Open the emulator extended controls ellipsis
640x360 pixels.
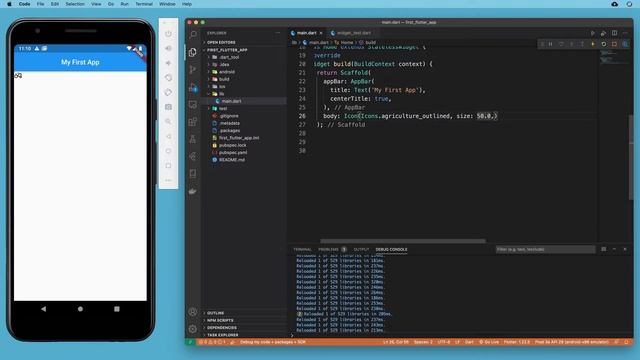tap(169, 180)
